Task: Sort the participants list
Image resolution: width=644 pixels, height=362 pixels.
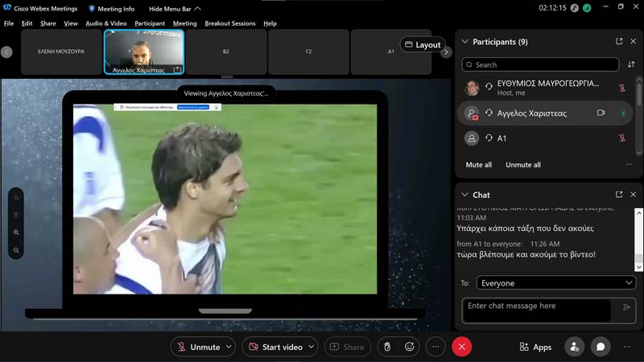Action: [631, 64]
